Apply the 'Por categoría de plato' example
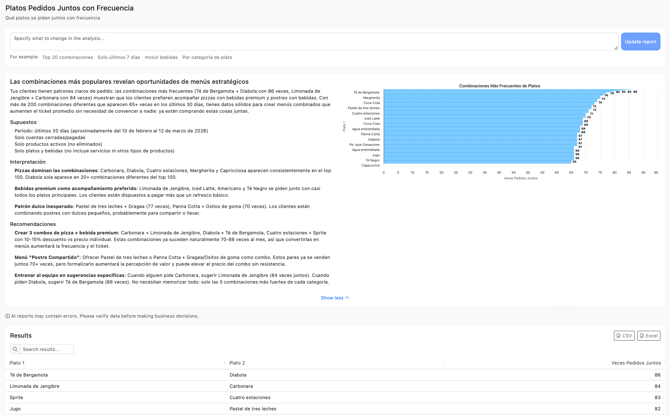Viewport: 670px width, 416px height. (207, 57)
